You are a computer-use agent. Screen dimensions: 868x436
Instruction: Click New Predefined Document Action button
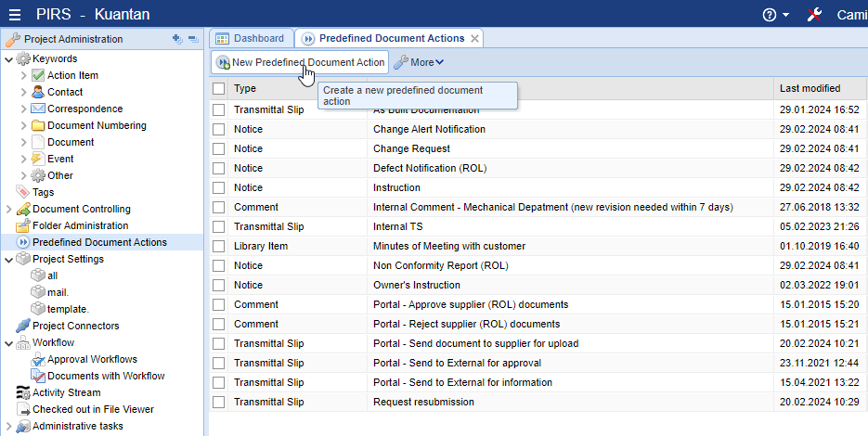300,62
